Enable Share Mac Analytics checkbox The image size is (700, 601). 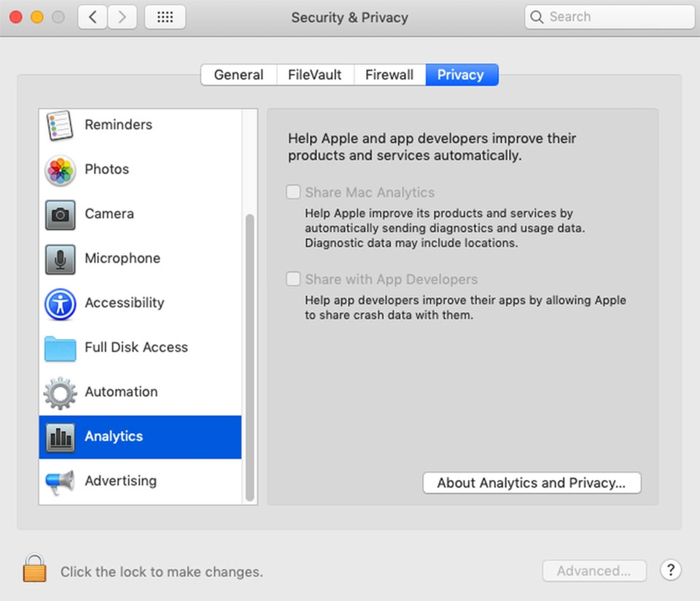293,192
